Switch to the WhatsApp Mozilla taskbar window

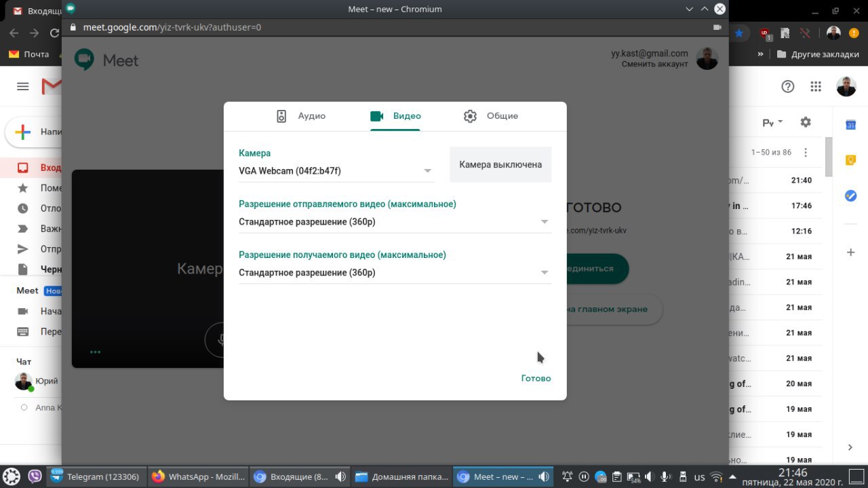[197, 476]
